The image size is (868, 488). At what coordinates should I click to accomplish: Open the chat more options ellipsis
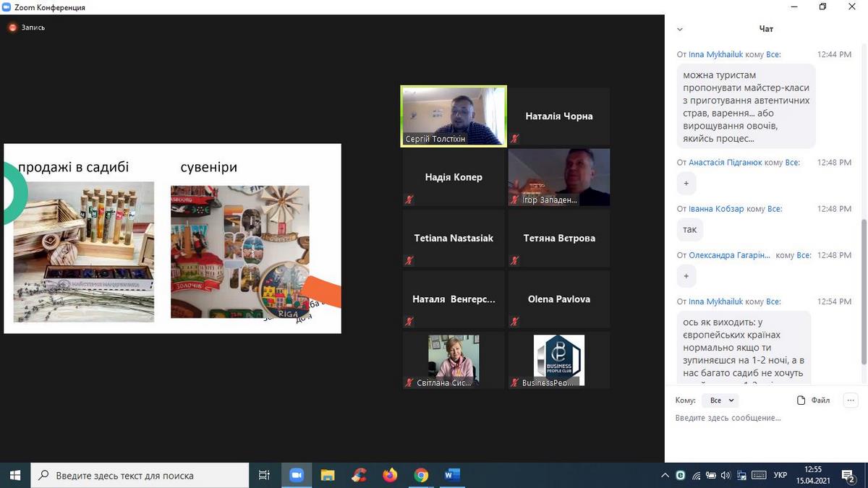coord(851,400)
